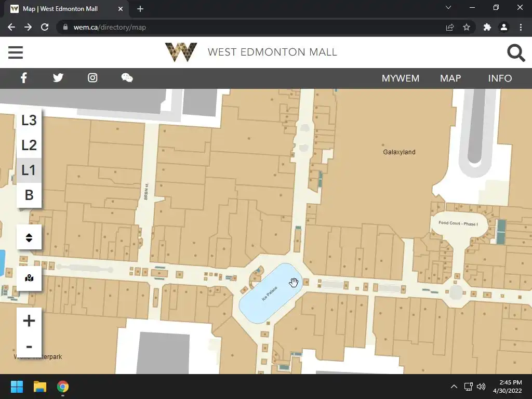Open the Windows Start menu
Image resolution: width=532 pixels, height=399 pixels.
tap(17, 387)
